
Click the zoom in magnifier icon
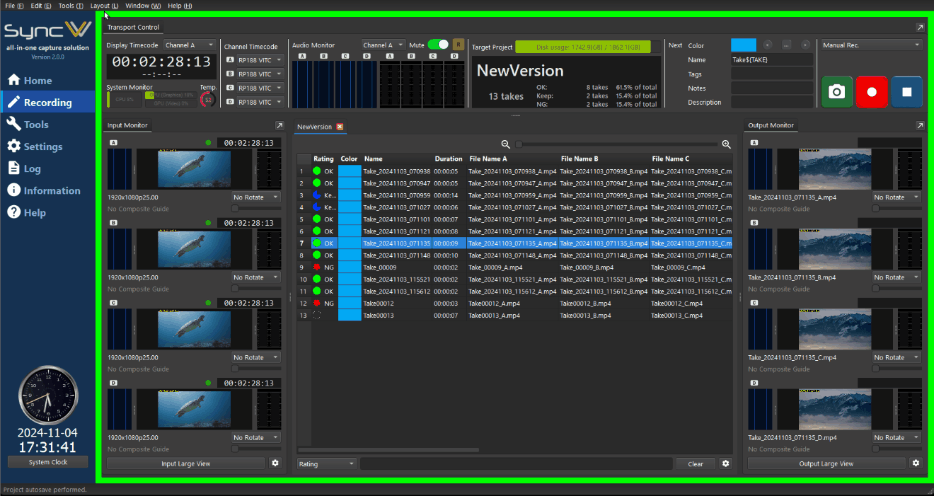pos(726,144)
